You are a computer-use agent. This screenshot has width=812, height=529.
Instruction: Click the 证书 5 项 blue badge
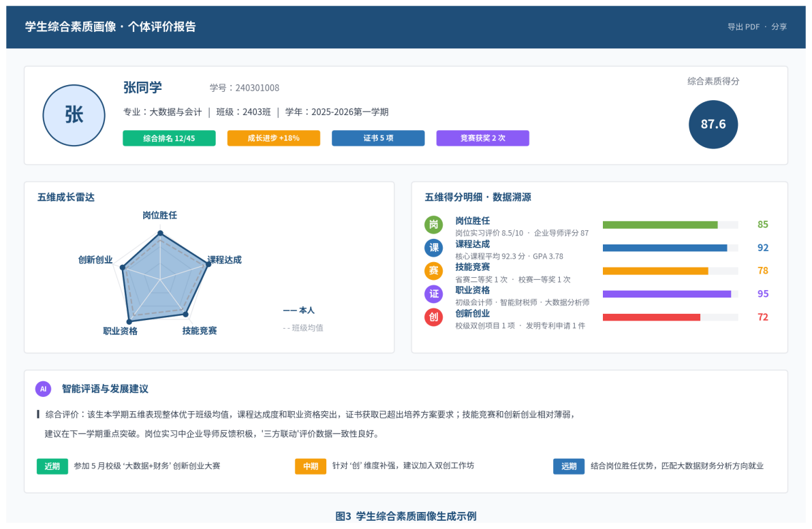378,138
